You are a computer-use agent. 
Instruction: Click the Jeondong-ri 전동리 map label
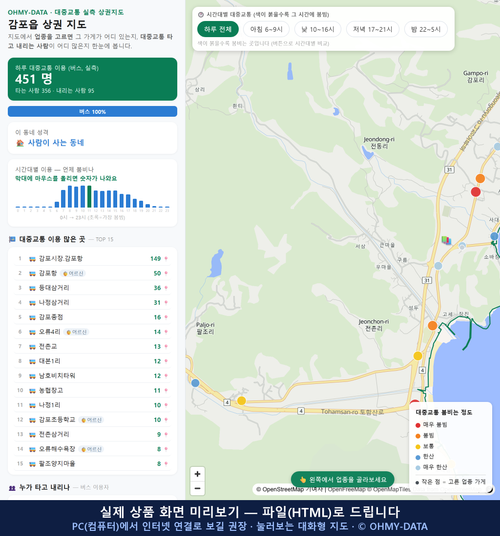[x=379, y=143]
